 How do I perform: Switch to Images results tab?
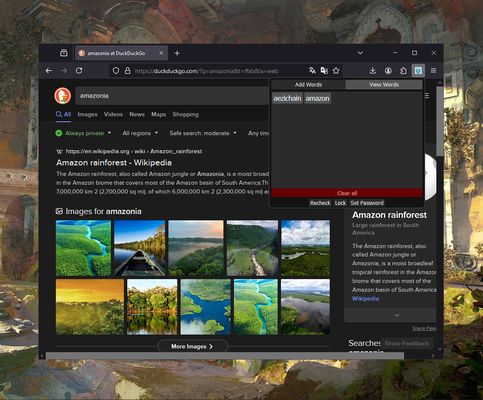point(87,114)
